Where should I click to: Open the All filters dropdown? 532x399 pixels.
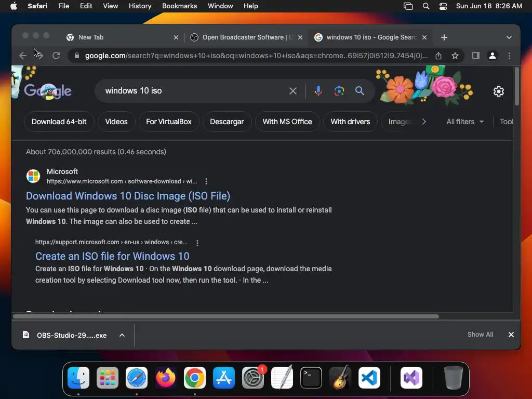pos(465,122)
